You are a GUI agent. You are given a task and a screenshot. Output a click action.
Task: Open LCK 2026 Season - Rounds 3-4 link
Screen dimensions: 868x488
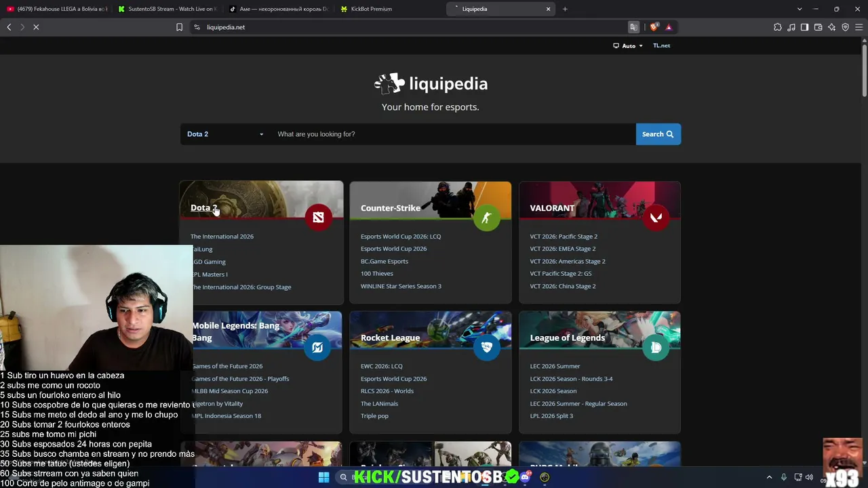(x=571, y=379)
